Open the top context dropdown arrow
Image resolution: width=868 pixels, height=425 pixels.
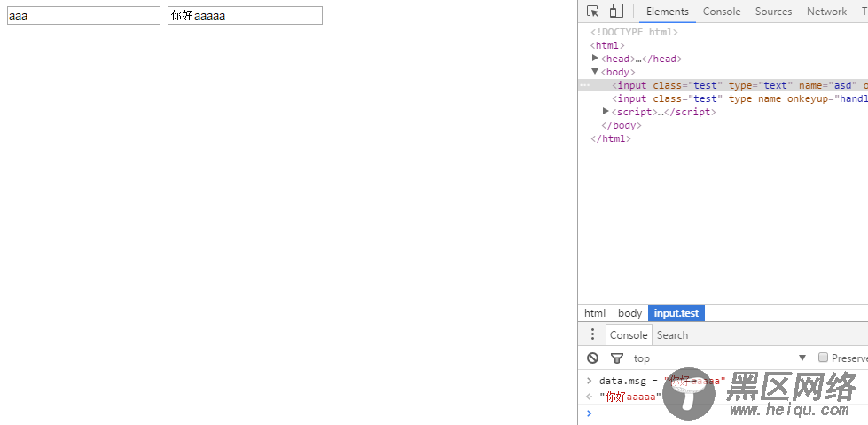coord(802,358)
